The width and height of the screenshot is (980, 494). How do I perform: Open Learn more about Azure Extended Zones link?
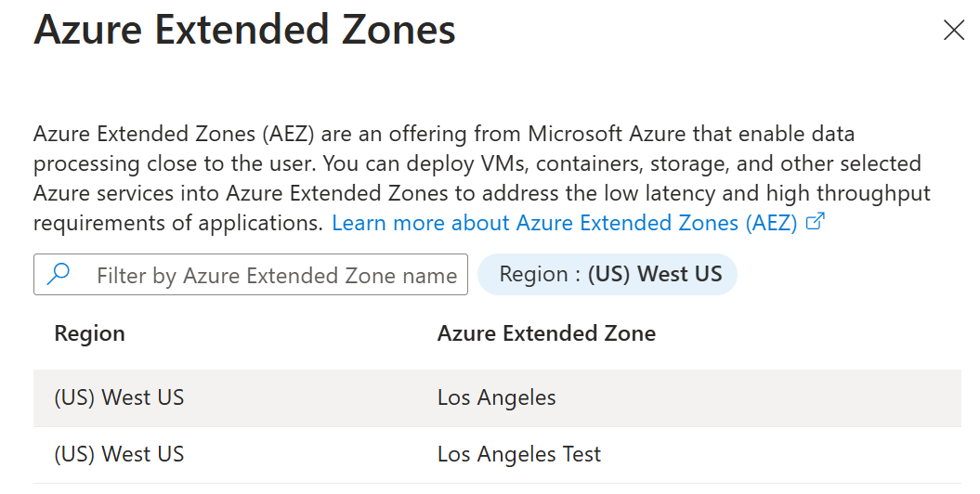coord(564,223)
